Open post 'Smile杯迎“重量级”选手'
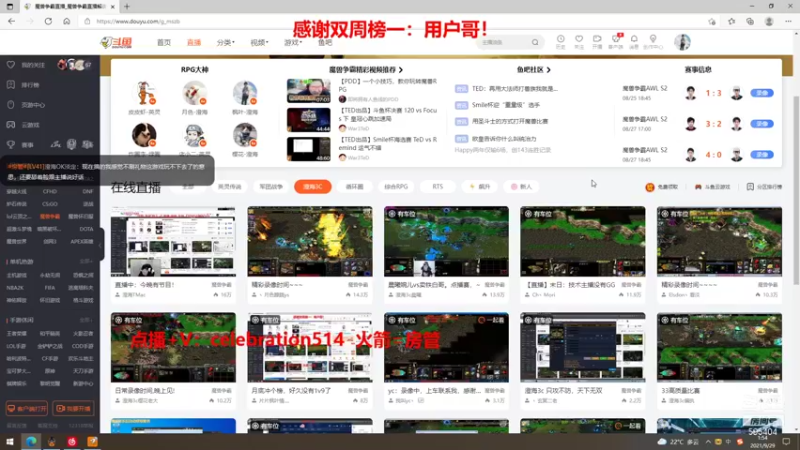The image size is (800, 450). click(x=506, y=105)
